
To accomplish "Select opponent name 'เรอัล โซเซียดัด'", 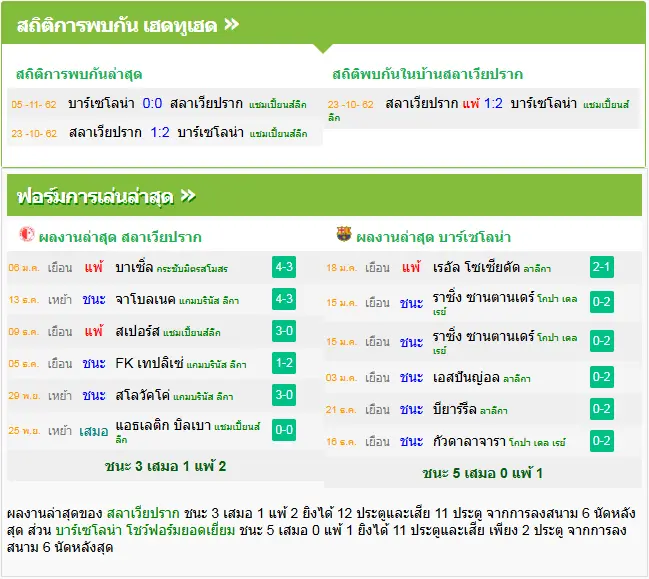I will [x=476, y=267].
